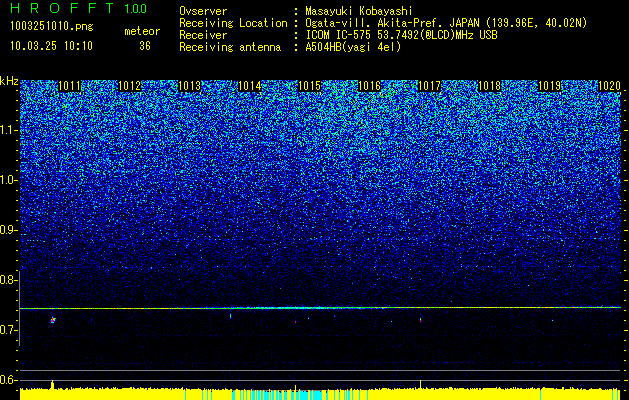Click the 'Ovserver' field label

[203, 11]
